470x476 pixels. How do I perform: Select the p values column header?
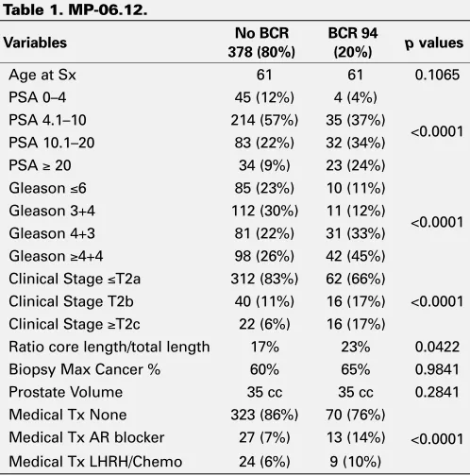[x=434, y=43]
